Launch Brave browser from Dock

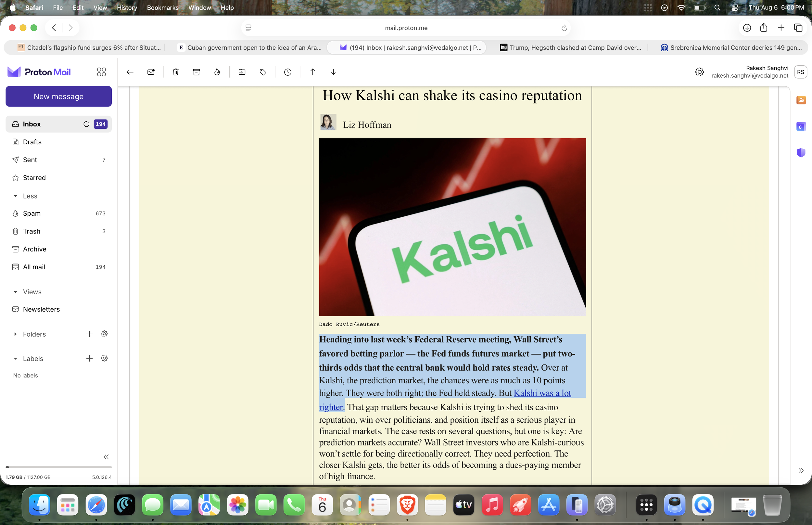(407, 505)
